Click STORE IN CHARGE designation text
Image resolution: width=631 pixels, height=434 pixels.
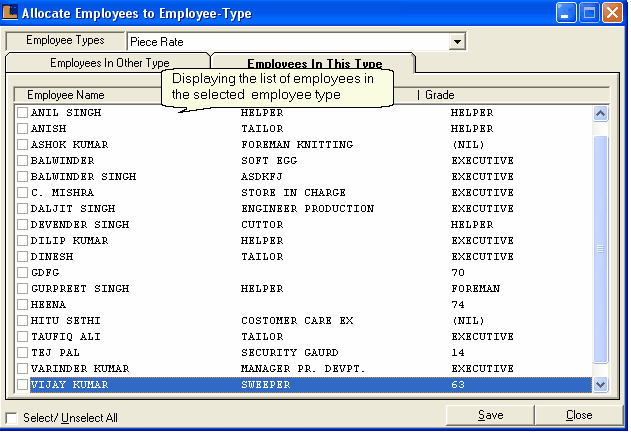(293, 192)
